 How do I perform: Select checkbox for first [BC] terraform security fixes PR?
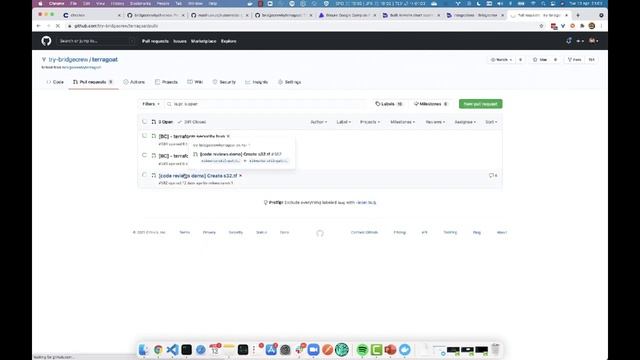[144, 136]
